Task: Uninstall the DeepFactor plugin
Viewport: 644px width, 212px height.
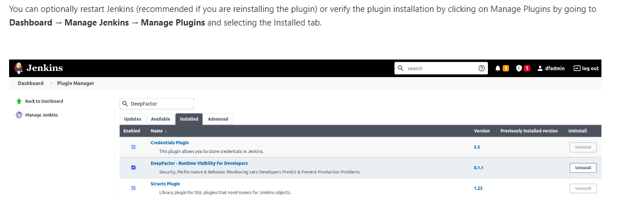Action: [583, 168]
